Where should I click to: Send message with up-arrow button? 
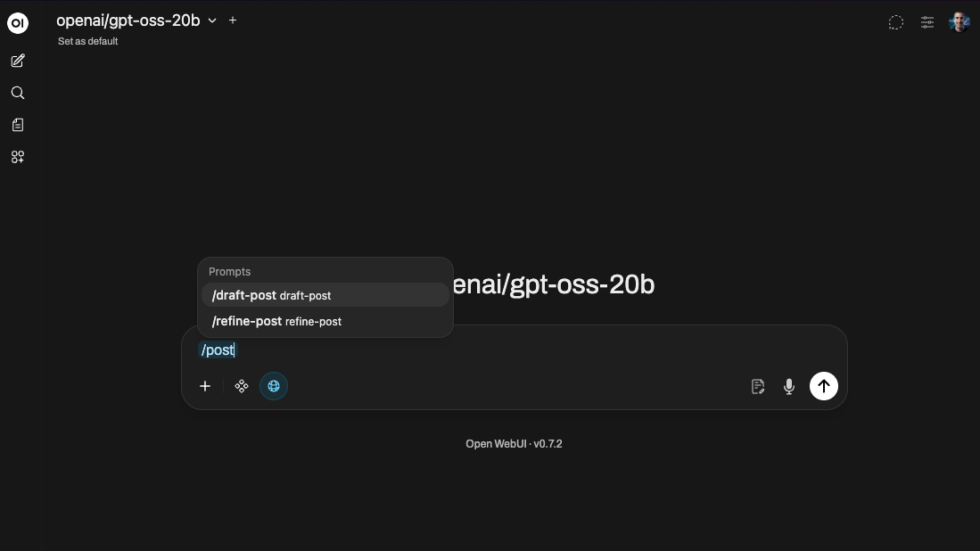pyautogui.click(x=824, y=386)
